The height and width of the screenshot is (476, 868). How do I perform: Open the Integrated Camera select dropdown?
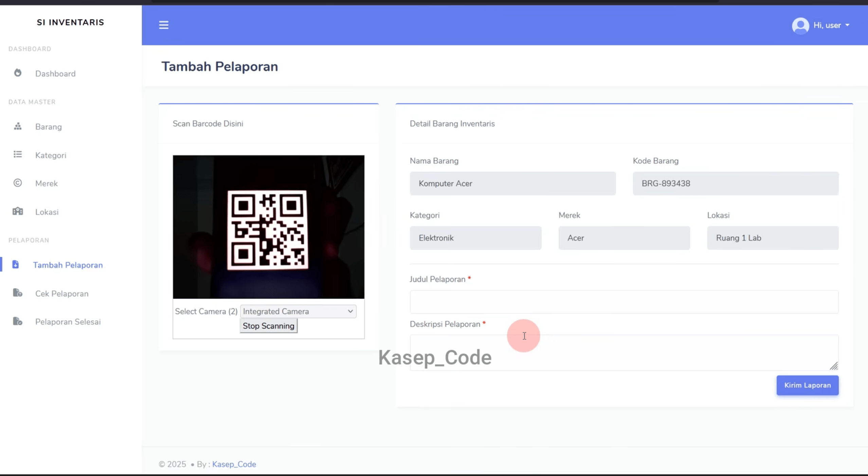tap(298, 311)
